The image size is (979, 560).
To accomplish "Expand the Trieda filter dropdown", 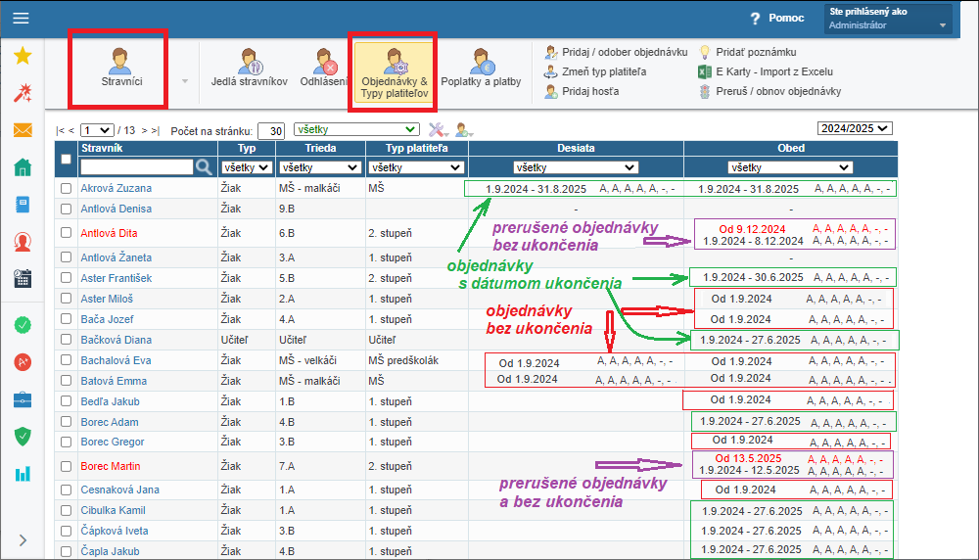I will (x=318, y=167).
